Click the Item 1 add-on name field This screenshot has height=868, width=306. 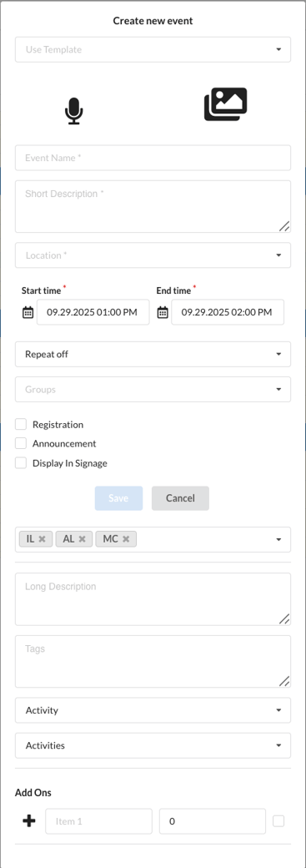[x=98, y=821]
